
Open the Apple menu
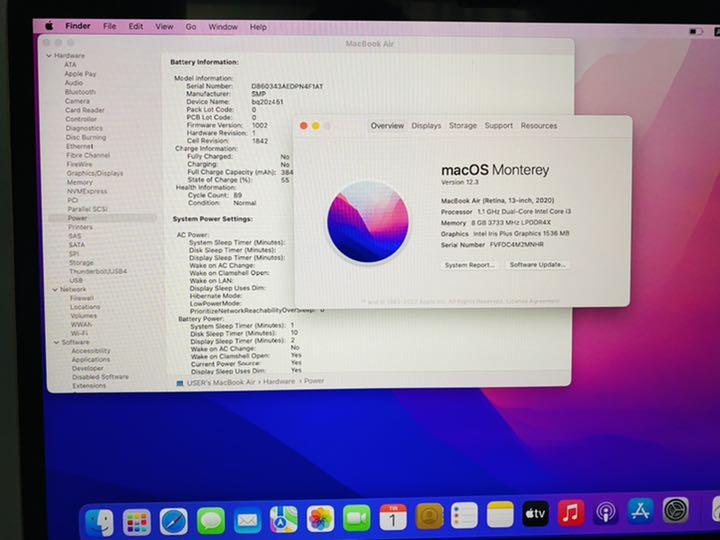pos(49,26)
